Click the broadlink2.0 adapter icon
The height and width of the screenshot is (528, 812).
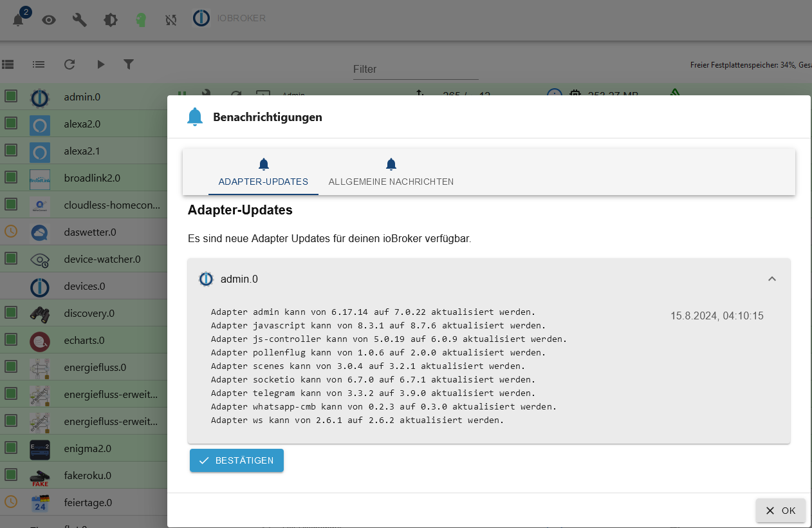40,178
